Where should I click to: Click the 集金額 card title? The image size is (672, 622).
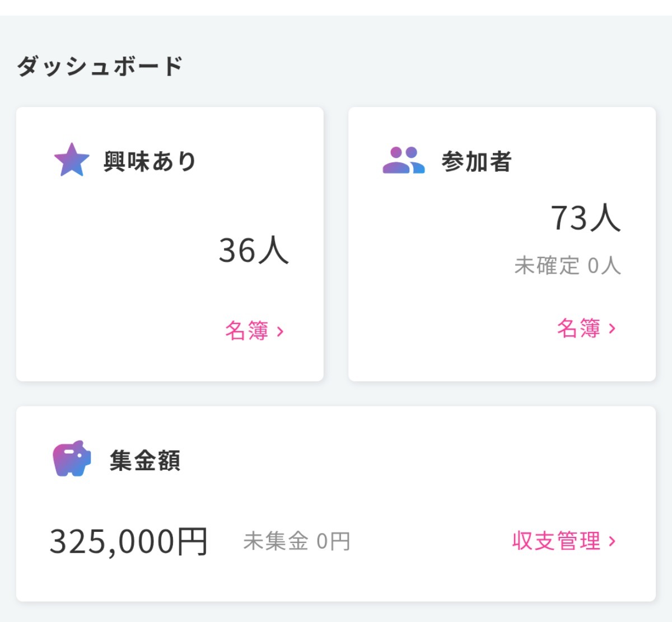(x=145, y=461)
